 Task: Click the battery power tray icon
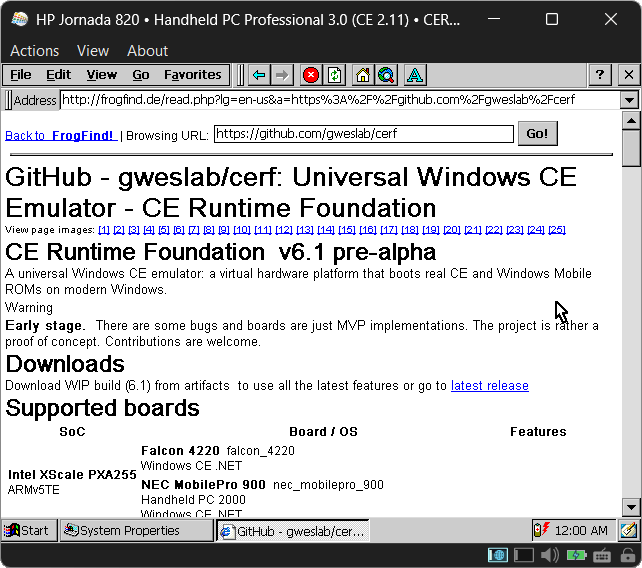tap(542, 530)
